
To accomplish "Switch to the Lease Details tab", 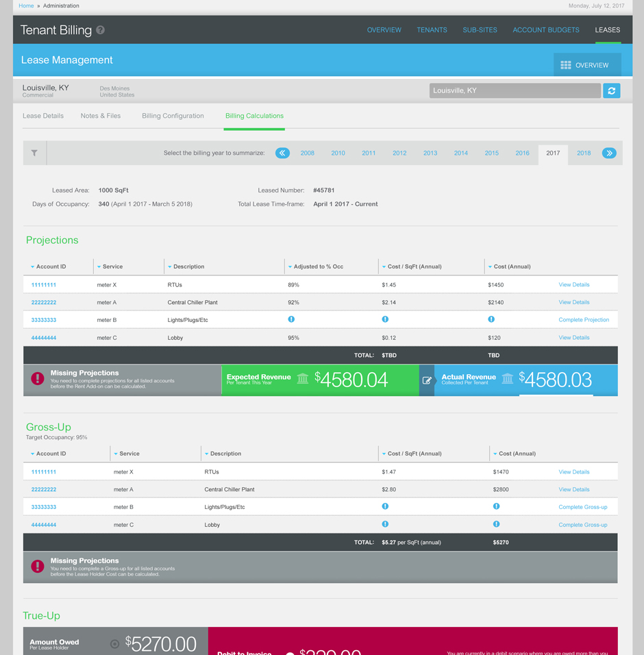I will tap(43, 116).
